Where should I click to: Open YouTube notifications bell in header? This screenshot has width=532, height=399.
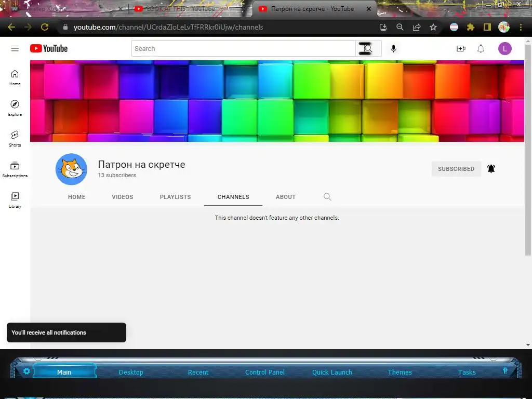481,48
